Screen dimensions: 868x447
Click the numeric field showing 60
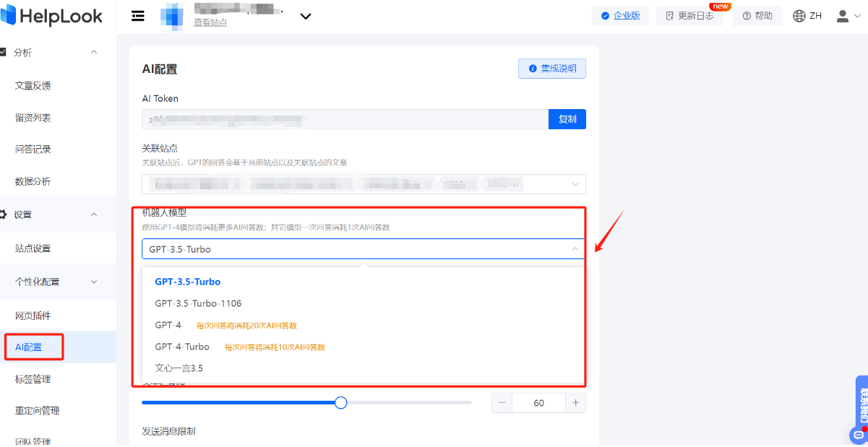[538, 403]
